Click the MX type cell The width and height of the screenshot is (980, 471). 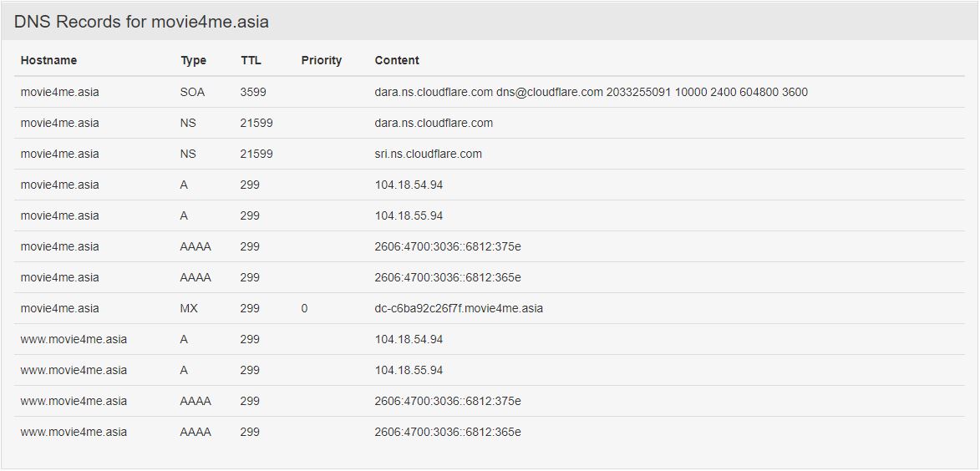click(189, 309)
